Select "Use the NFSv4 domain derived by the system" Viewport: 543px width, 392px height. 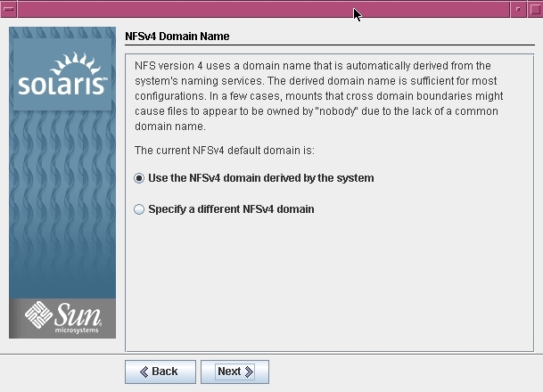click(x=139, y=178)
